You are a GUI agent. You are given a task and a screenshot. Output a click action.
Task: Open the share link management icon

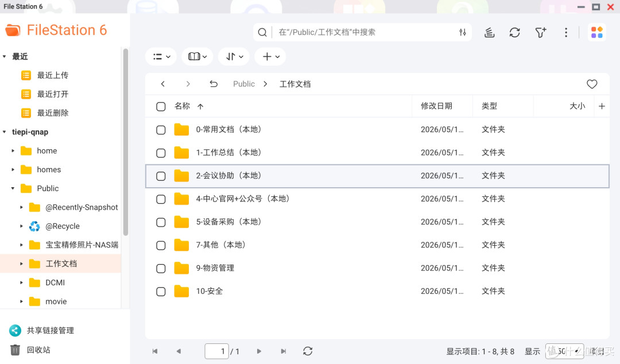point(15,330)
